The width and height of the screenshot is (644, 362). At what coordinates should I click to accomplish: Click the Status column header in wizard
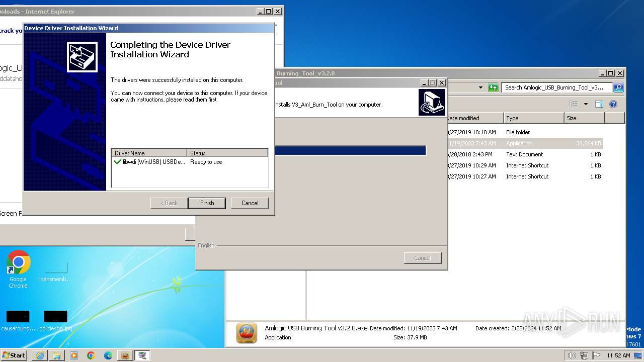click(x=227, y=153)
